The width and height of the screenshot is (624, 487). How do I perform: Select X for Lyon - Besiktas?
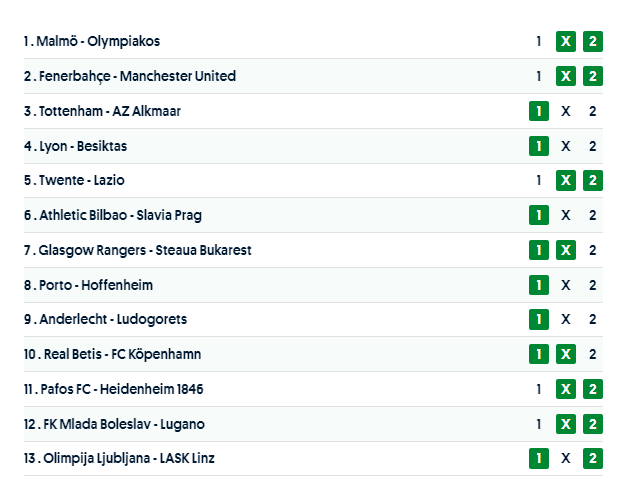pyautogui.click(x=565, y=146)
